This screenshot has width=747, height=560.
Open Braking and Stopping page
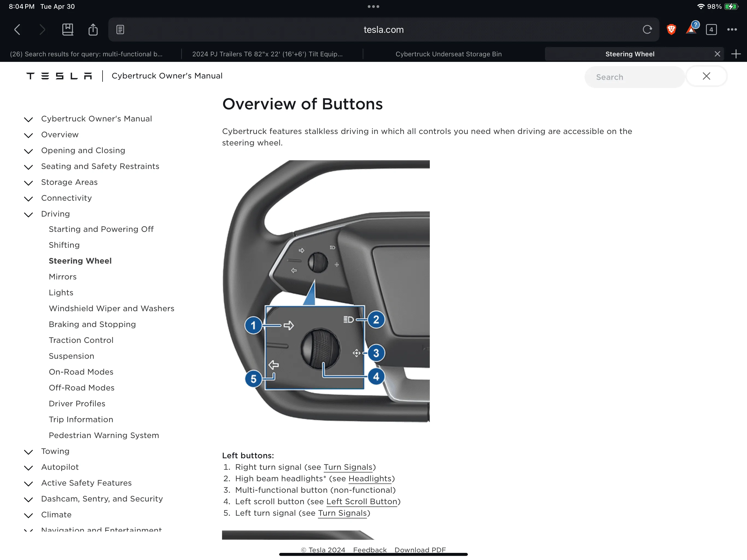pos(92,324)
